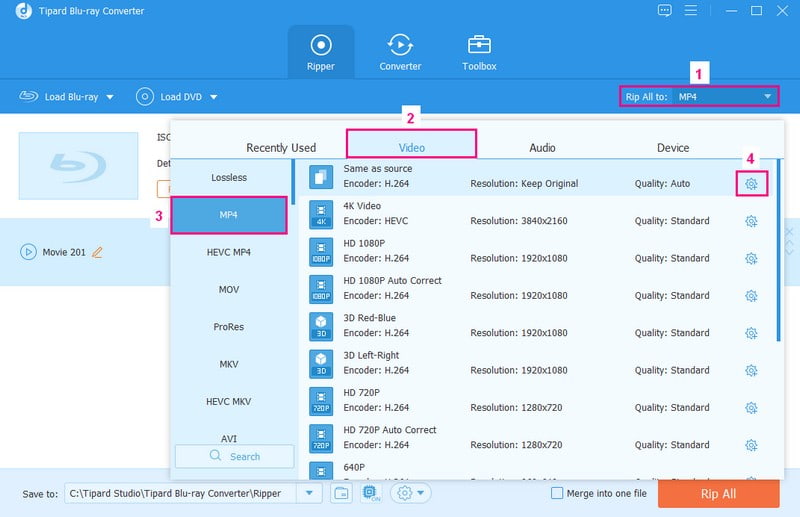Click the format Search field
800x517 pixels.
pos(235,456)
